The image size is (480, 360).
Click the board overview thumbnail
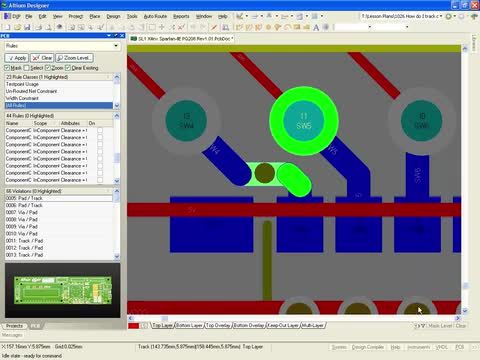[63, 290]
